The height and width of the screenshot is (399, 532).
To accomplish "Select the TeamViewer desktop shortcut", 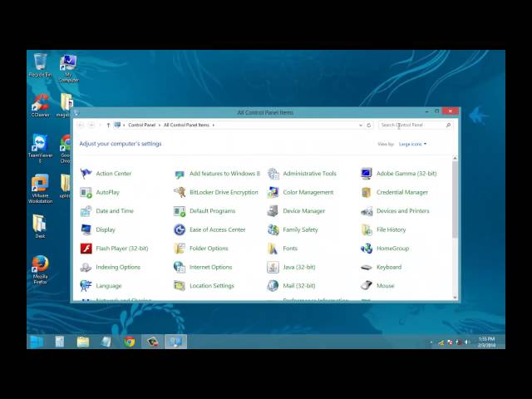I will tap(40, 149).
